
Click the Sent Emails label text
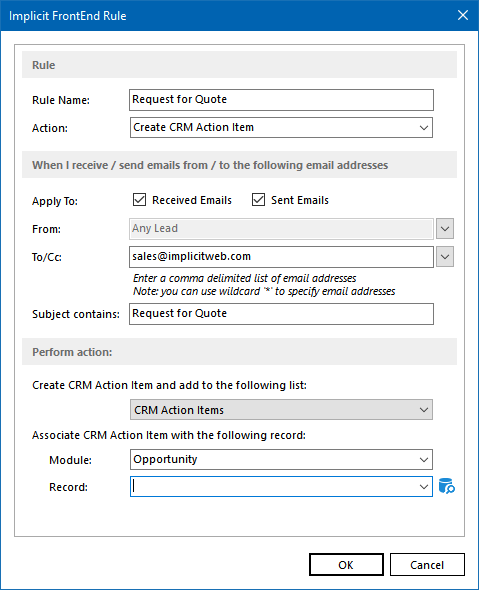tap(300, 200)
